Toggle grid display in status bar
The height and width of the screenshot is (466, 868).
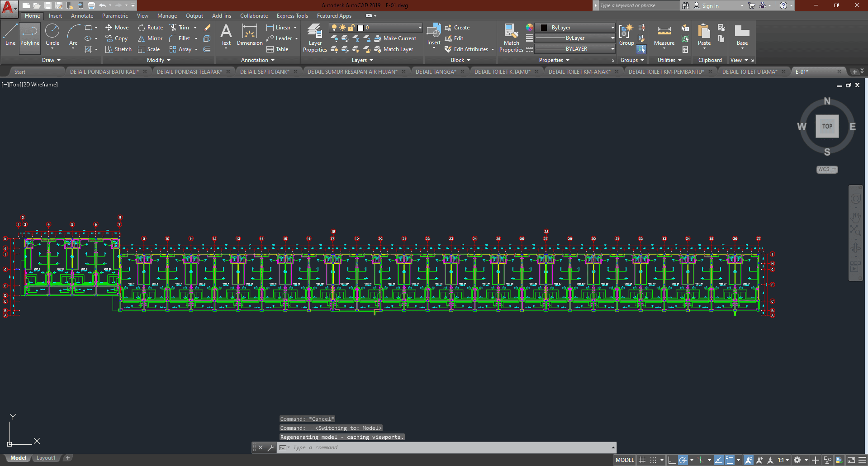(x=642, y=460)
